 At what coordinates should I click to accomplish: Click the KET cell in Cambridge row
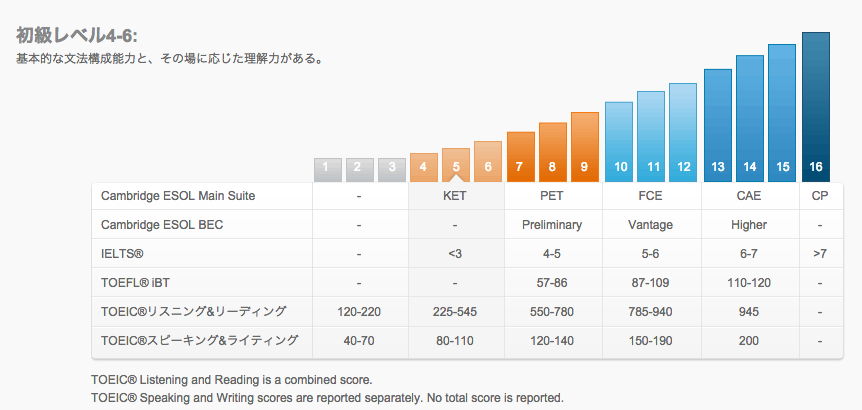456,196
